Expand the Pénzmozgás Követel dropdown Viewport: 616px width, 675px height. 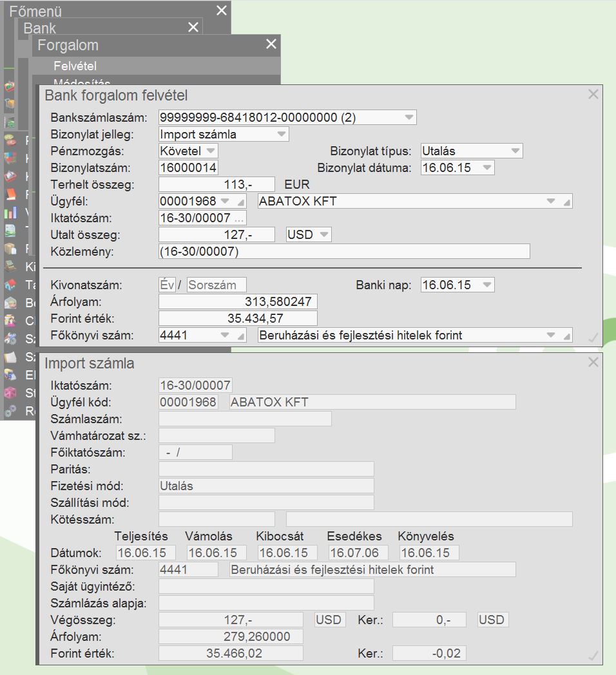pyautogui.click(x=211, y=151)
